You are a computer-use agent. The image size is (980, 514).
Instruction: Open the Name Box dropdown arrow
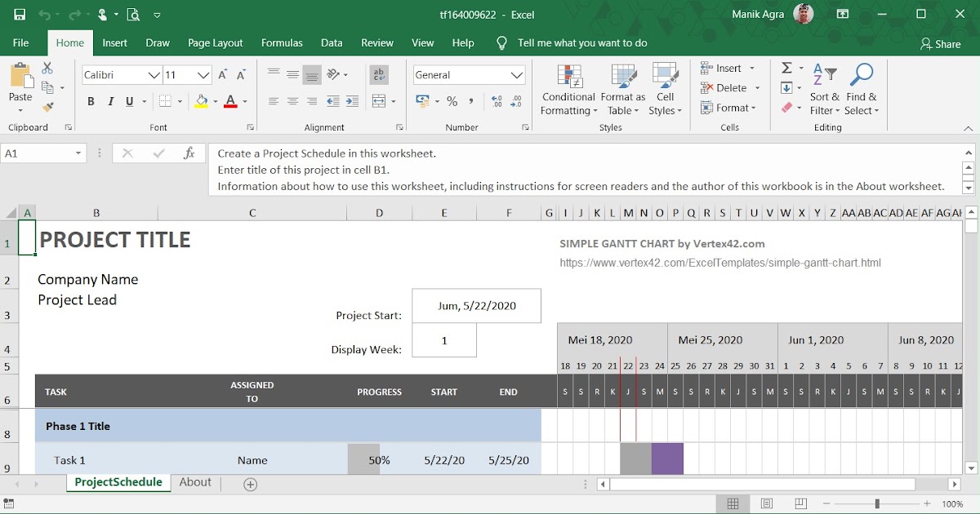point(78,153)
